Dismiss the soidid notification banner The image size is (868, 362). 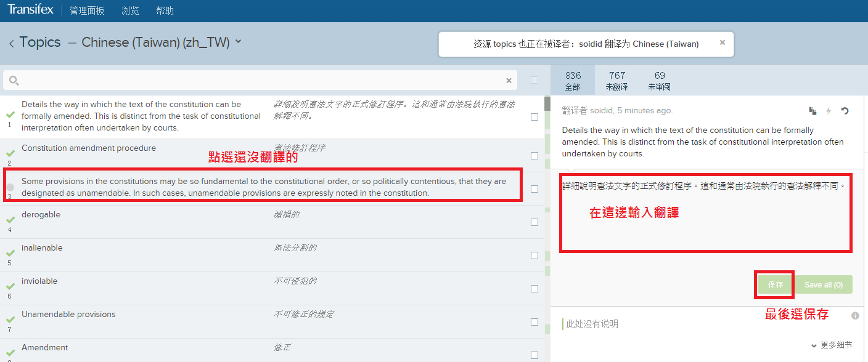pos(723,43)
